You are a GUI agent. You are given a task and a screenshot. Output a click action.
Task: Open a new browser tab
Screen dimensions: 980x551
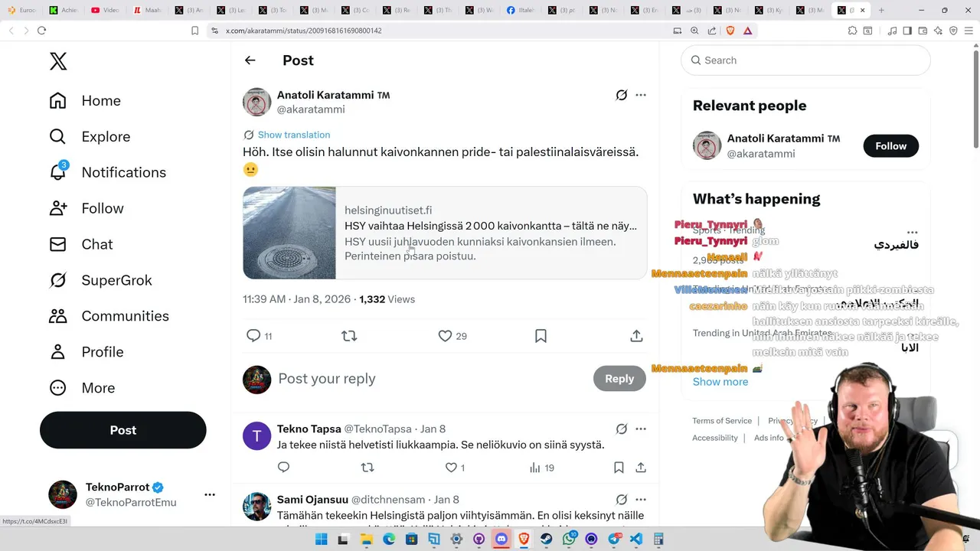[x=881, y=10]
